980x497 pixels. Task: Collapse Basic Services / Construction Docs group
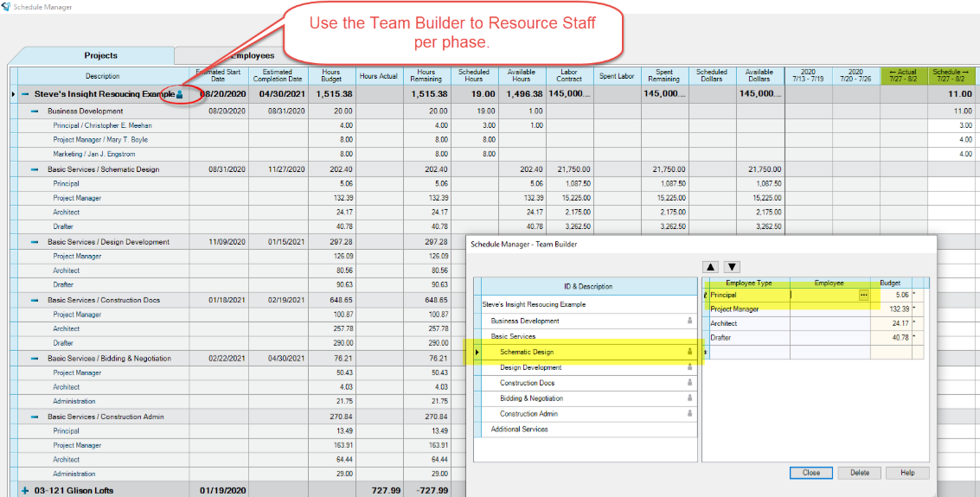point(35,300)
